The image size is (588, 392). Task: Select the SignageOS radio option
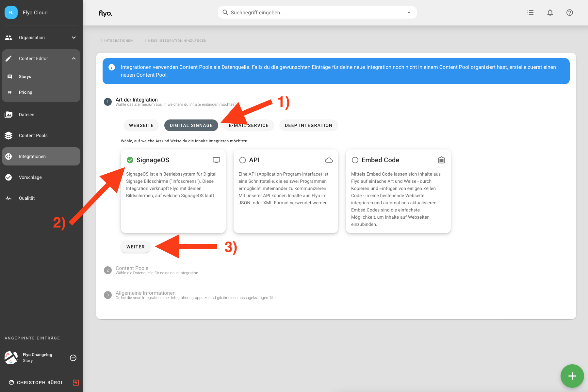click(x=130, y=160)
